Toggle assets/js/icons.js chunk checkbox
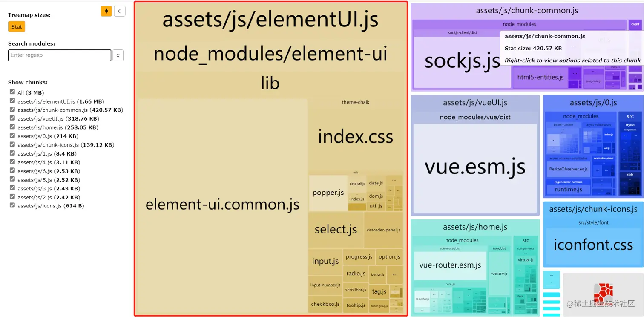The height and width of the screenshot is (317, 644). pyautogui.click(x=12, y=205)
